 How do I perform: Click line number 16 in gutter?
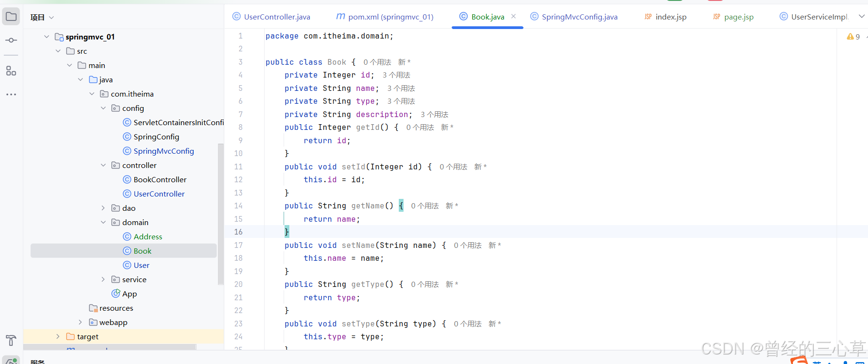[x=238, y=232]
